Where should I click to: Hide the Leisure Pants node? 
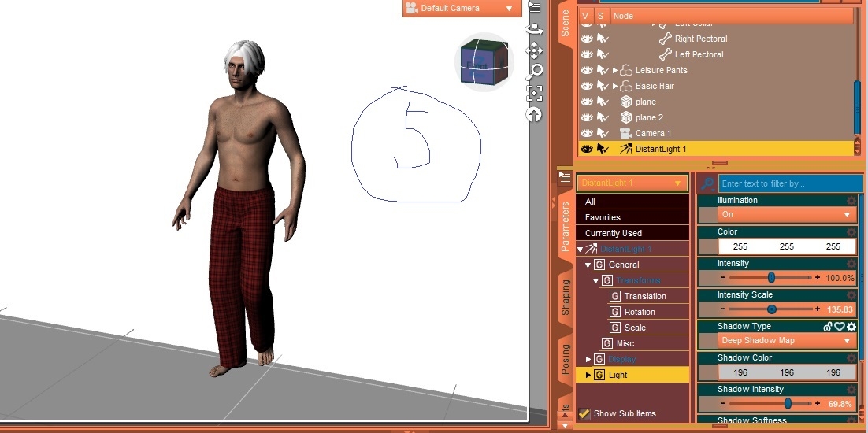pos(586,70)
